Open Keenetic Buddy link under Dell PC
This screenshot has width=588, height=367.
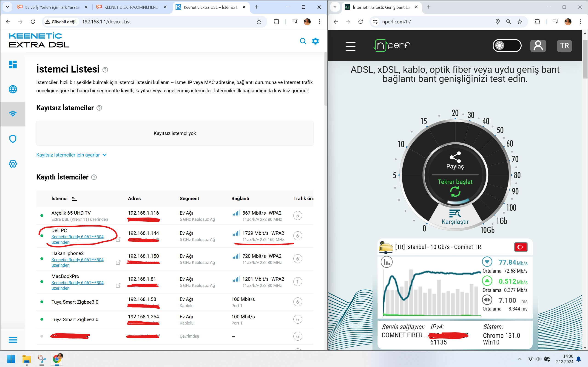pyautogui.click(x=77, y=239)
